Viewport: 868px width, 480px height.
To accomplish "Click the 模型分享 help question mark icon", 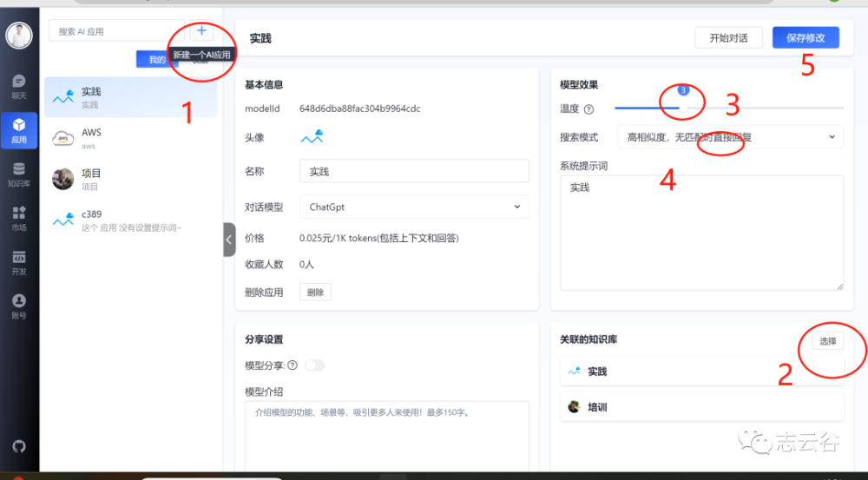I will point(293,365).
